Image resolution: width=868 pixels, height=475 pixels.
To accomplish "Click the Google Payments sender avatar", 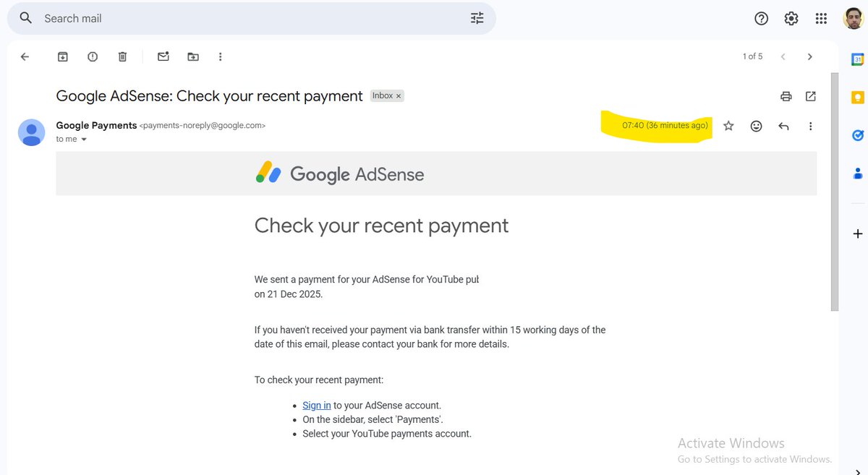I will pos(31,132).
